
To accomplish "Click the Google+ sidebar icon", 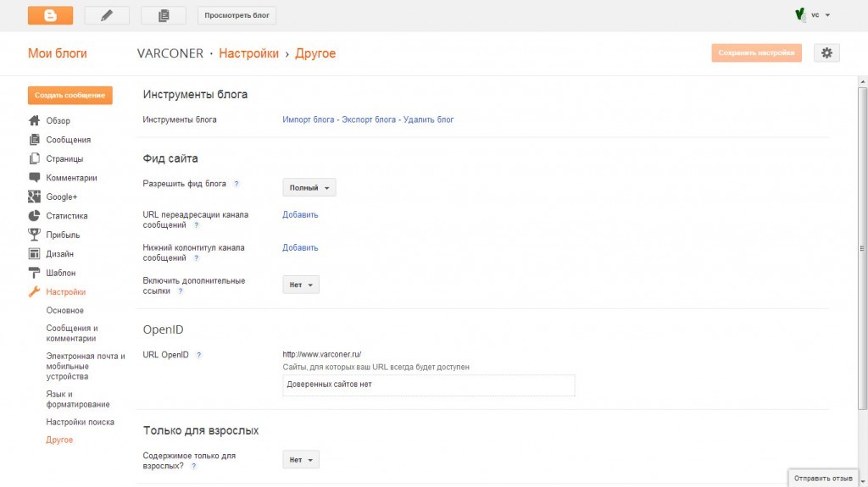I will point(34,196).
